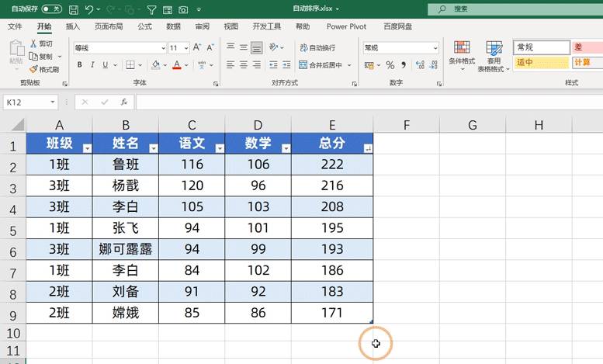Toggle the AutoSave (自动保存) switch
603x364 pixels.
click(51, 9)
